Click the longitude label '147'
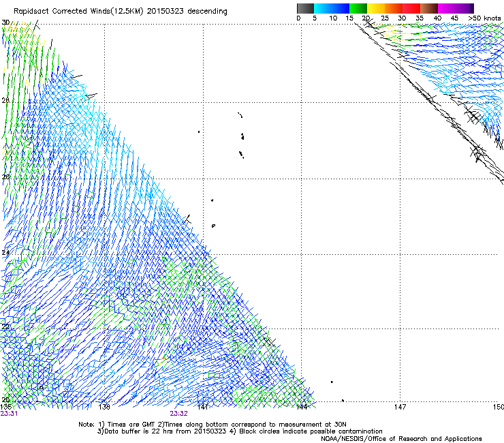The height and width of the screenshot is (443, 504). click(400, 407)
